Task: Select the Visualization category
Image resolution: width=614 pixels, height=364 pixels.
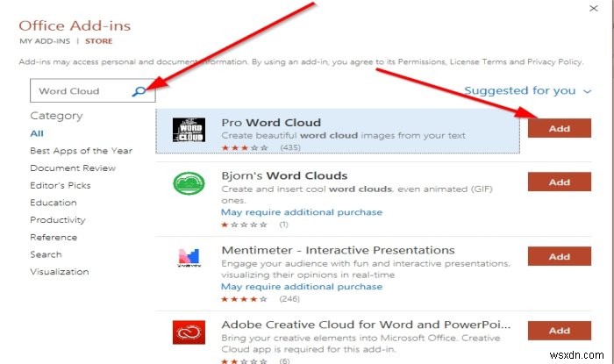Action: [60, 271]
